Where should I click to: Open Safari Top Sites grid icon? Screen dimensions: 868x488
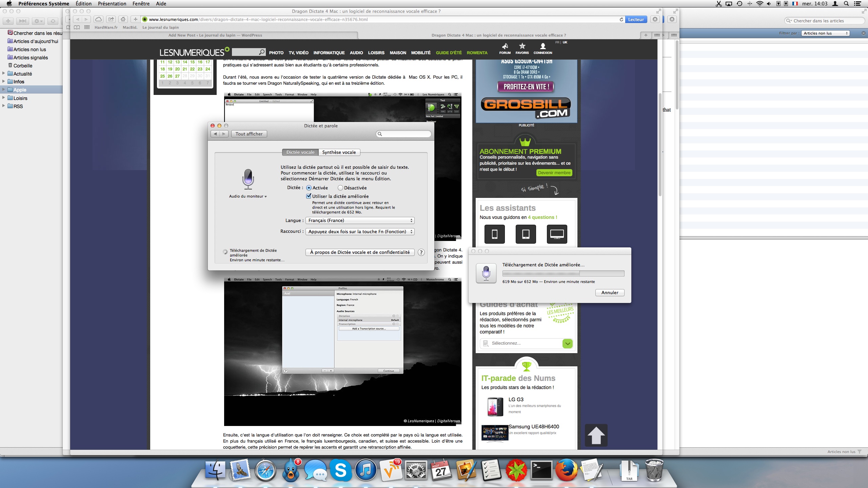point(87,27)
